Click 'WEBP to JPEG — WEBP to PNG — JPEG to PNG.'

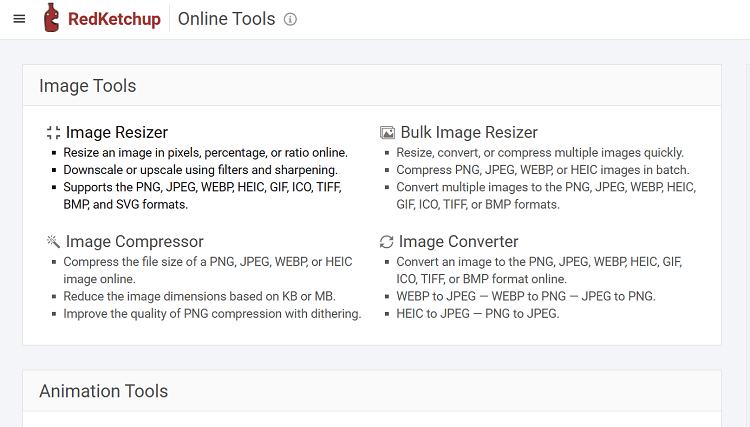click(x=526, y=296)
